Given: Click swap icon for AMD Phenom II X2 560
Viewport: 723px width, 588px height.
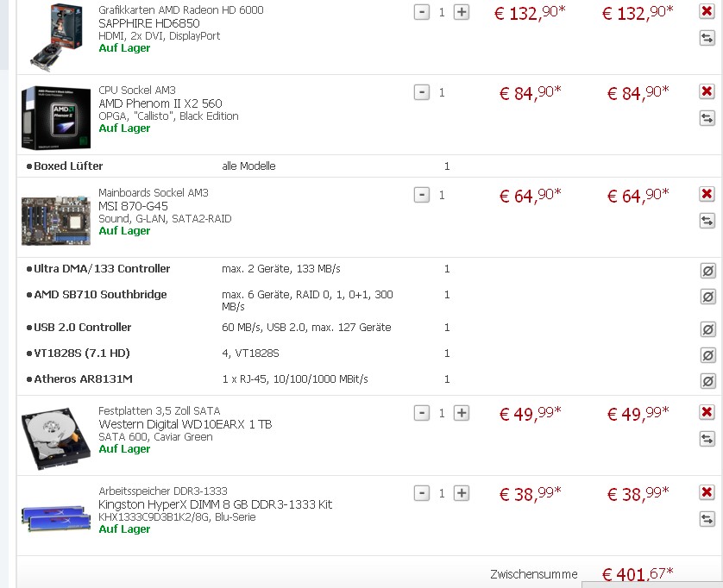Looking at the screenshot, I should coord(707,118).
